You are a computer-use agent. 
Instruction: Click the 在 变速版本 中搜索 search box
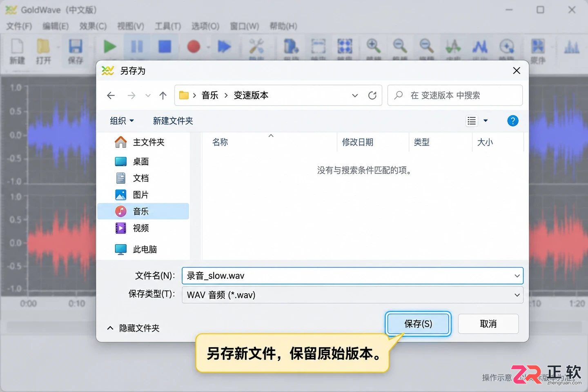[x=455, y=96]
